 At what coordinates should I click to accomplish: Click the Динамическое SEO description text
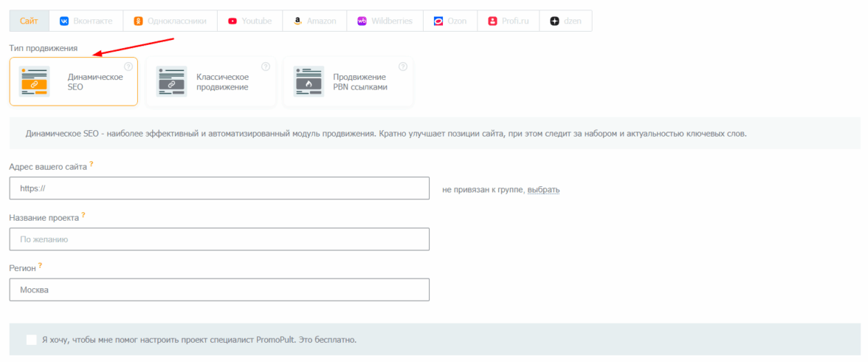pos(386,134)
